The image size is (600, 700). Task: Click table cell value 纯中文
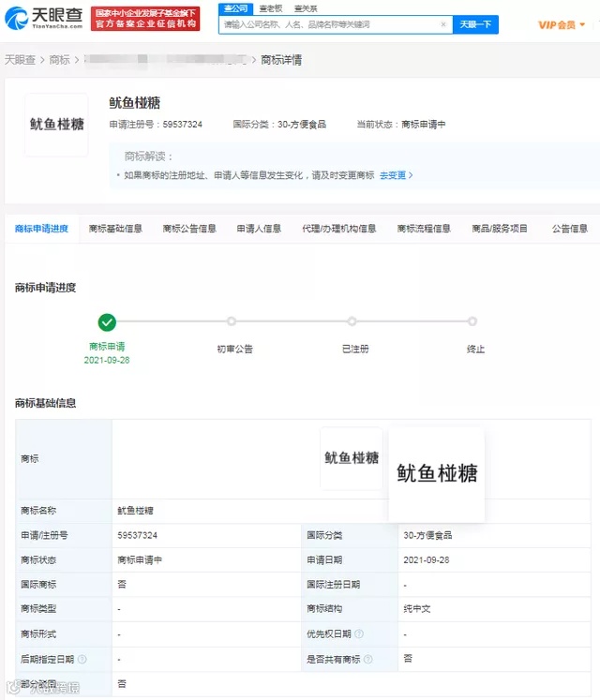[x=417, y=609]
